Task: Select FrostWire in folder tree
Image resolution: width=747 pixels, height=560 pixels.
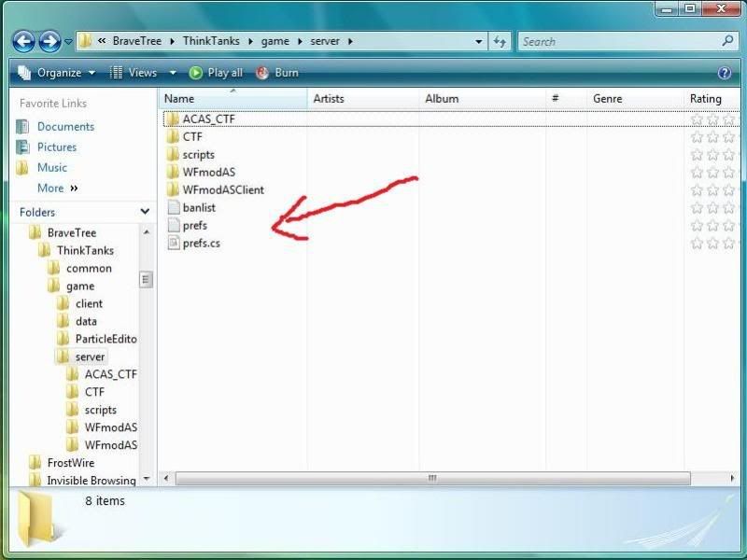Action: tap(71, 463)
